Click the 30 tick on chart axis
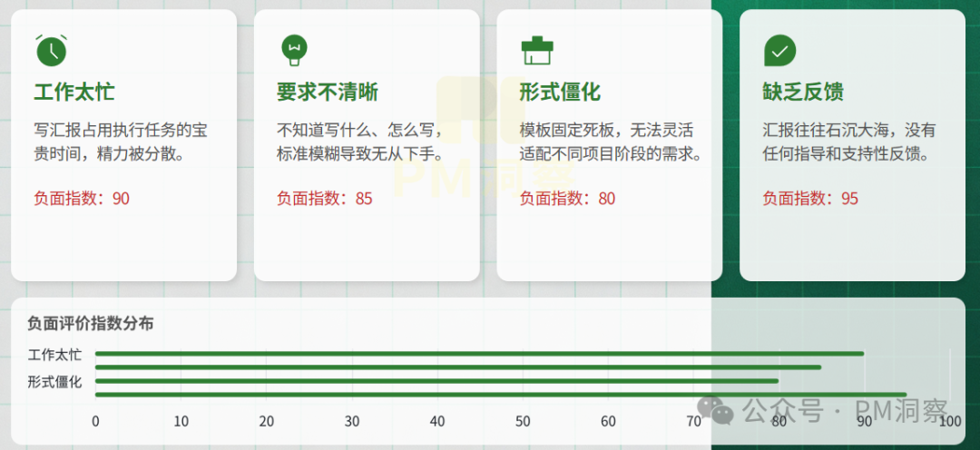 (352, 422)
